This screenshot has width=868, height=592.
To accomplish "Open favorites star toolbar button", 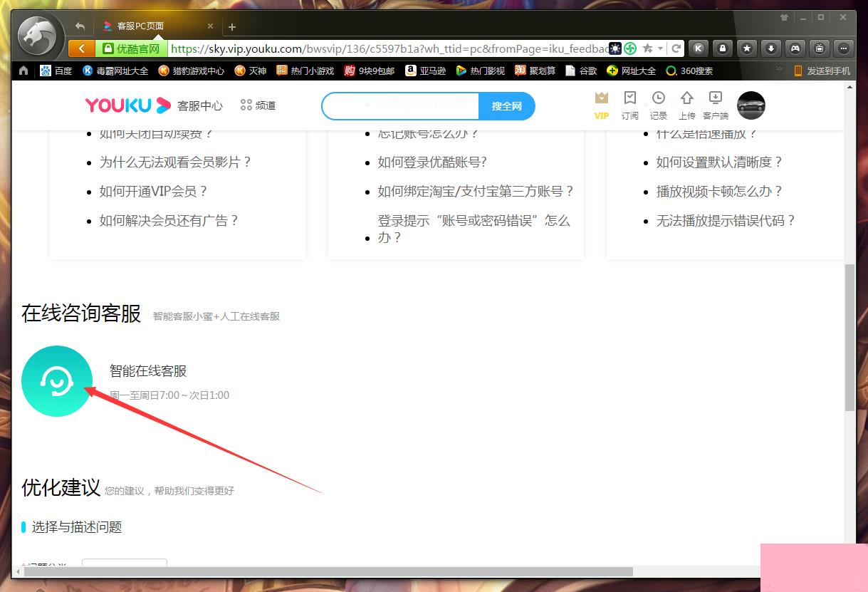I will click(x=747, y=48).
